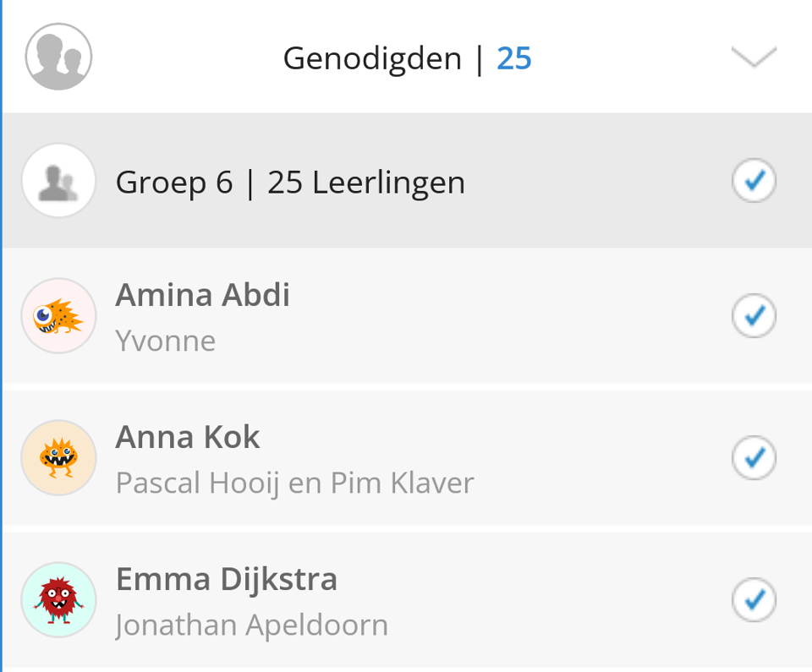Select Anna Kok's spiky monster avatar

click(x=58, y=457)
